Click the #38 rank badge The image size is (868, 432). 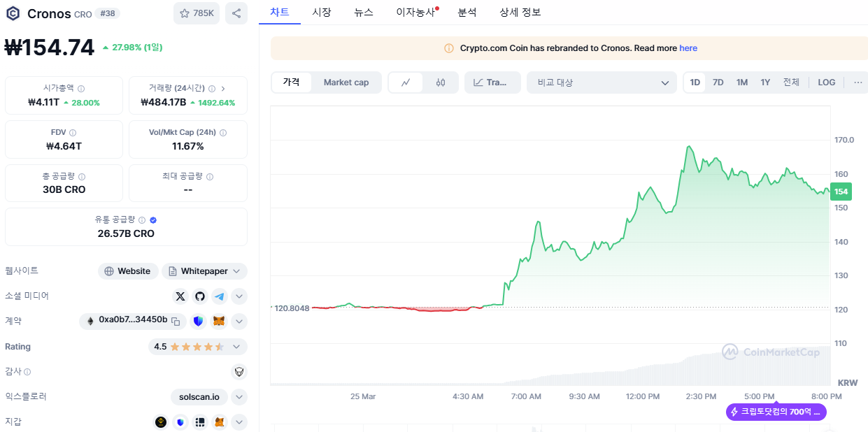107,13
